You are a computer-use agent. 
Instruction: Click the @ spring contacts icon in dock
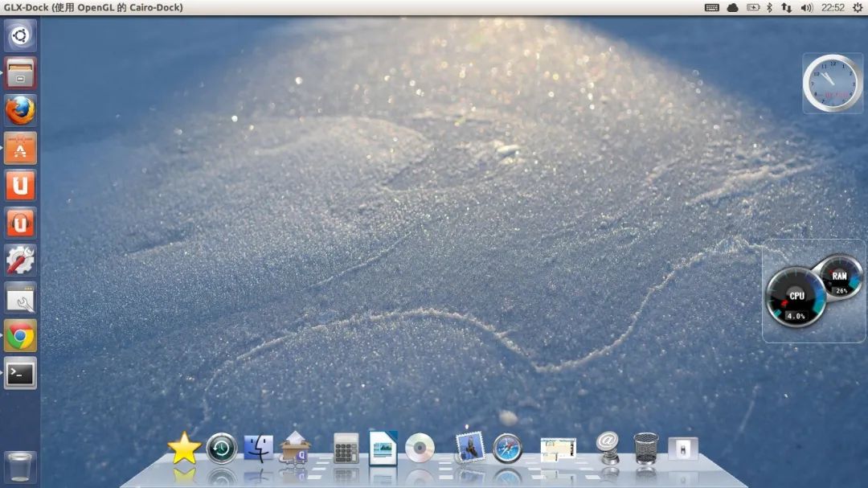pos(608,447)
